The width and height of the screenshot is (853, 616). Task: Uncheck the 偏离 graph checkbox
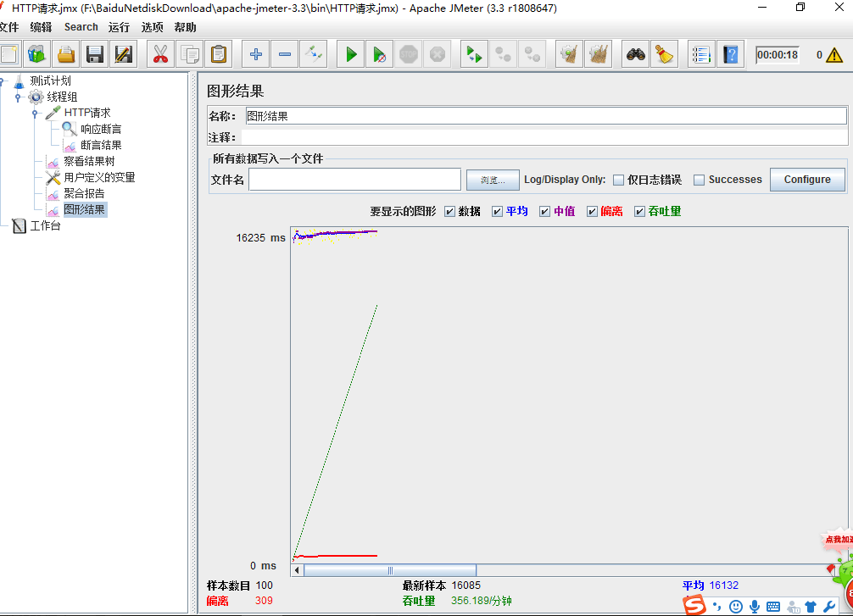click(593, 212)
